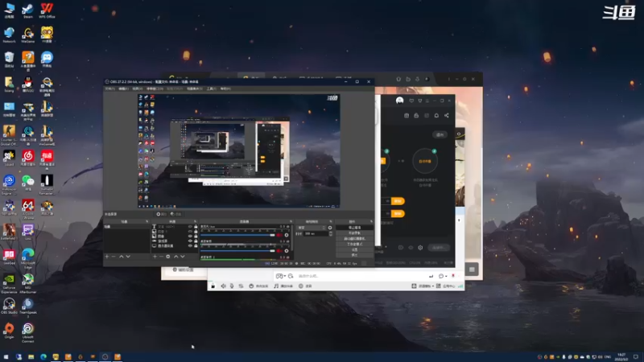The height and width of the screenshot is (362, 644).
Task: Remove the selected scene in OBS
Action: click(x=114, y=256)
